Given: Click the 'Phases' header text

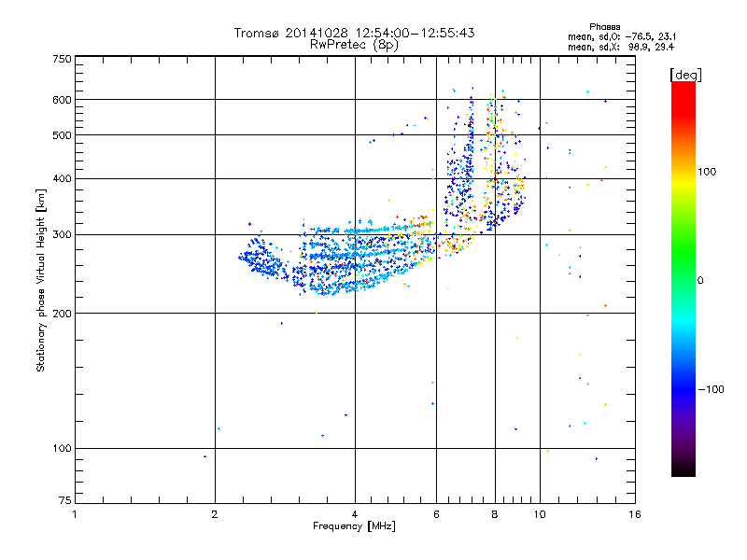Looking at the screenshot, I should (x=604, y=27).
